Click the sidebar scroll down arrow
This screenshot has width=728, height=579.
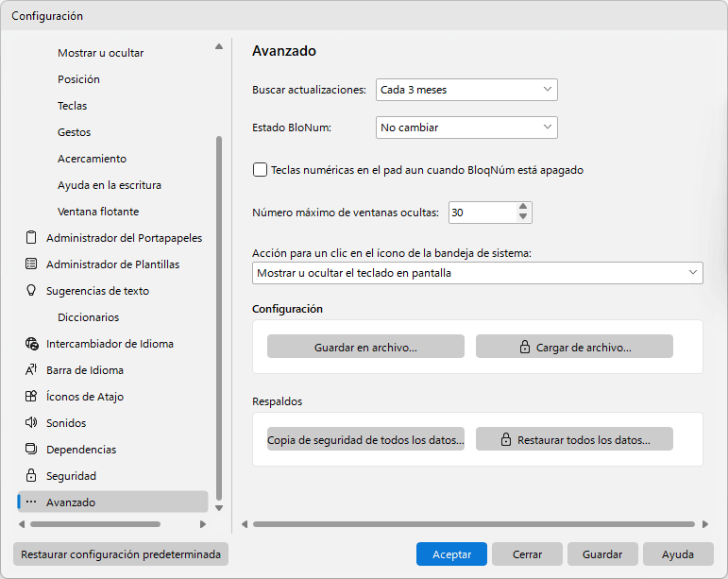219,508
